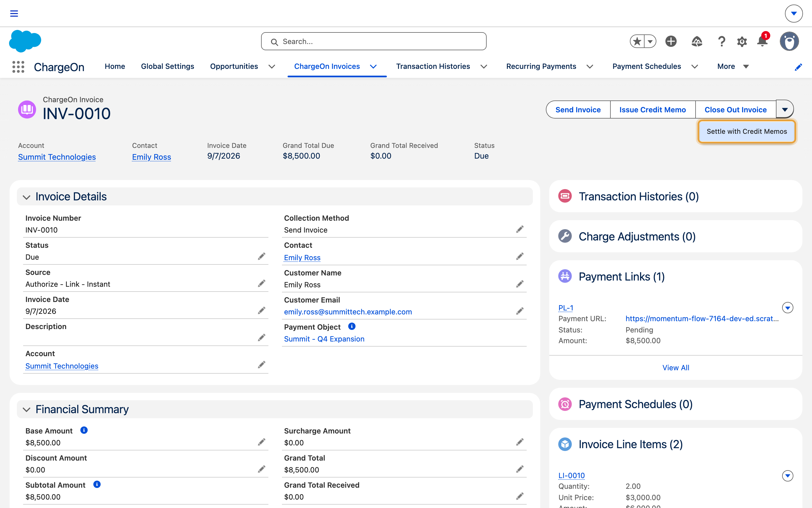Screen dimensions: 812x508
Task: Click Issue Credit Memo button
Action: [x=652, y=110]
